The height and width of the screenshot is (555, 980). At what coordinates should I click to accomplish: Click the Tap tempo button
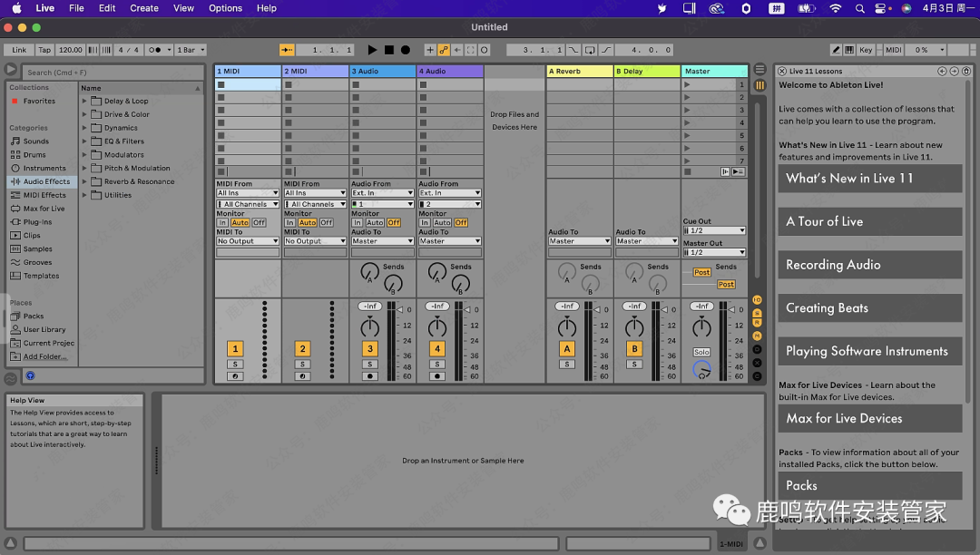(44, 50)
